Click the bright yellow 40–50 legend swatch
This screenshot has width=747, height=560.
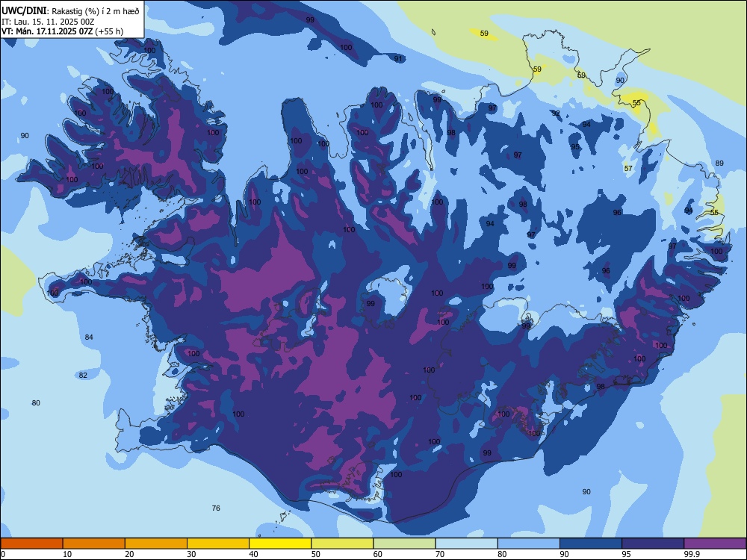(280, 544)
